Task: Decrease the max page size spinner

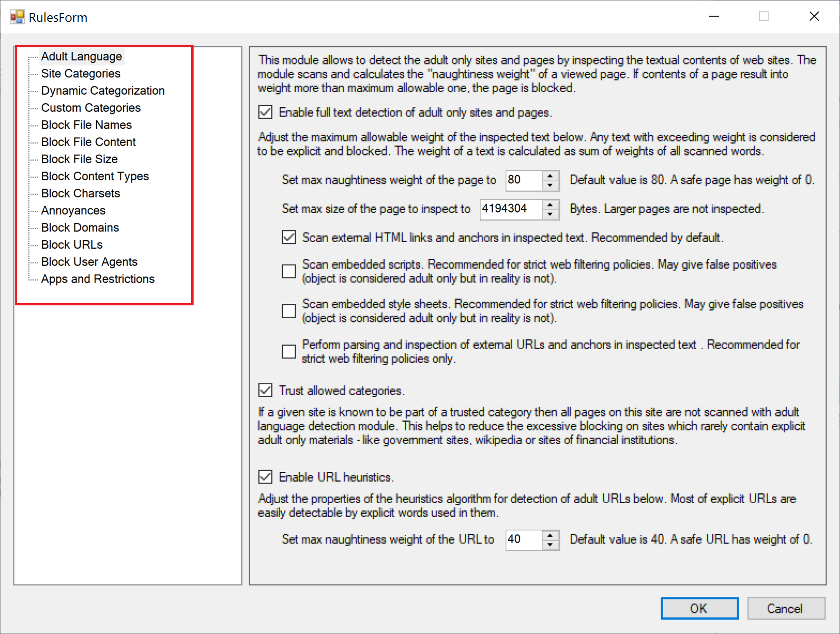Action: [550, 214]
